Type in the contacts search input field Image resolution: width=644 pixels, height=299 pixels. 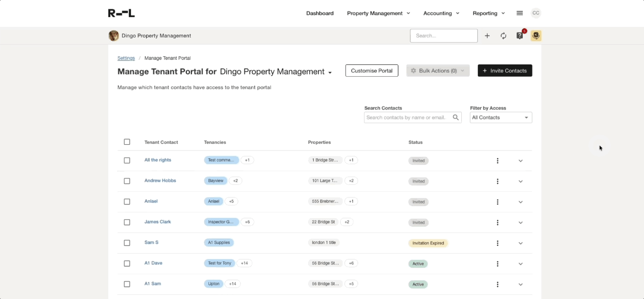(x=408, y=117)
